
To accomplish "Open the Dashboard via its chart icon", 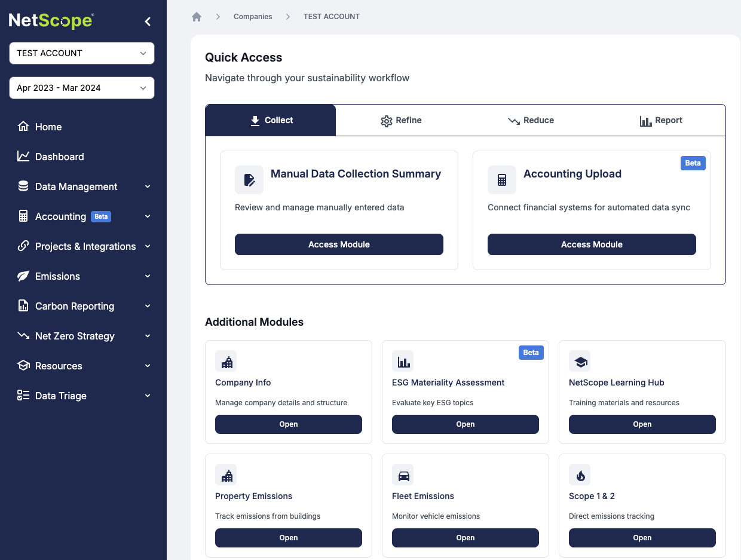I will tap(23, 157).
